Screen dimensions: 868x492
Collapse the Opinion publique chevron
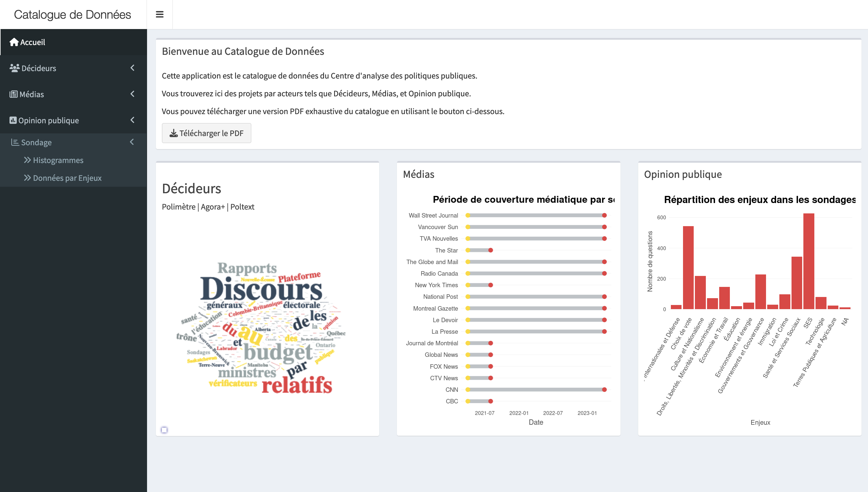pos(133,120)
